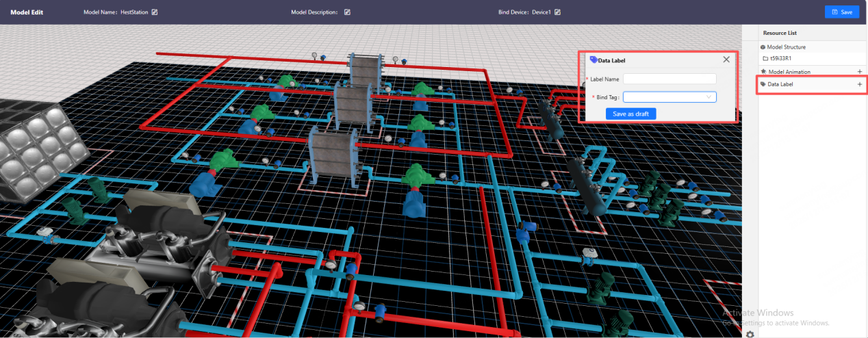868x338 pixels.
Task: Add a new Model Animation with plus icon
Action: 860,72
